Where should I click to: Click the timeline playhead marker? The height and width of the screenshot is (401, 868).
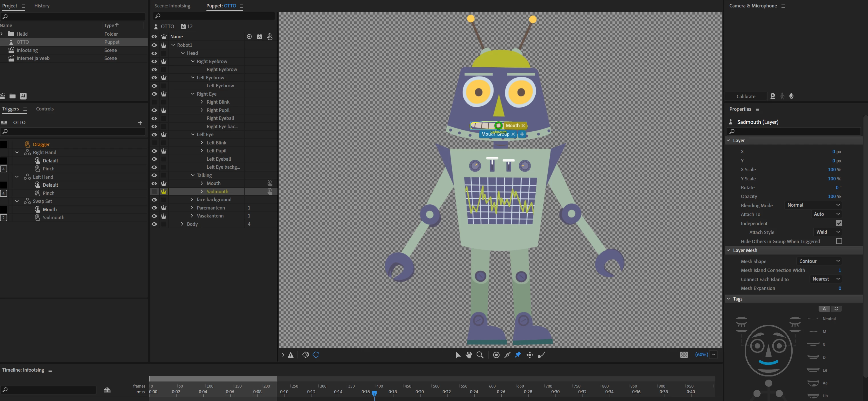pyautogui.click(x=374, y=393)
